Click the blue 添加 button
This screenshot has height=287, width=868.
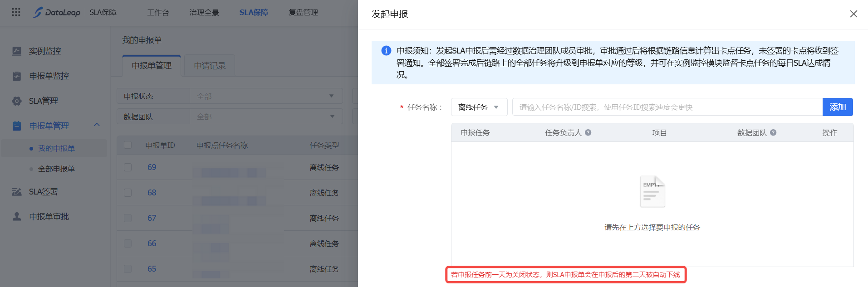pyautogui.click(x=838, y=107)
